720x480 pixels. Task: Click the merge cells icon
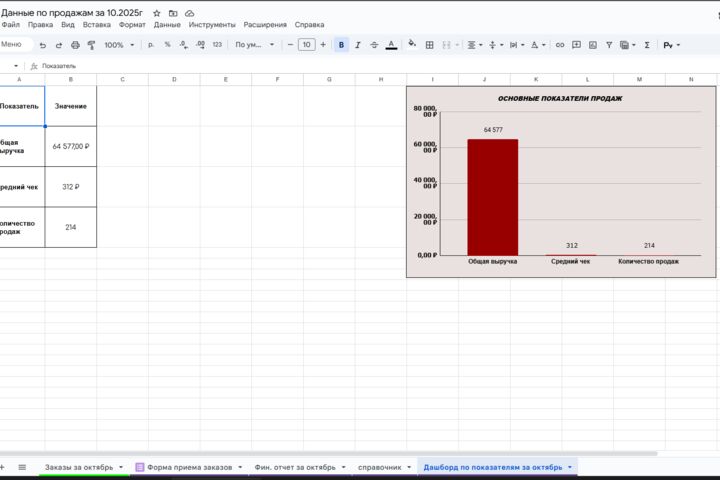tap(446, 45)
